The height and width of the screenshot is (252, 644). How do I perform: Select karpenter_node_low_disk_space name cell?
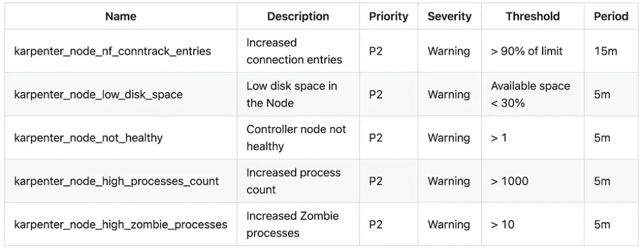click(98, 95)
